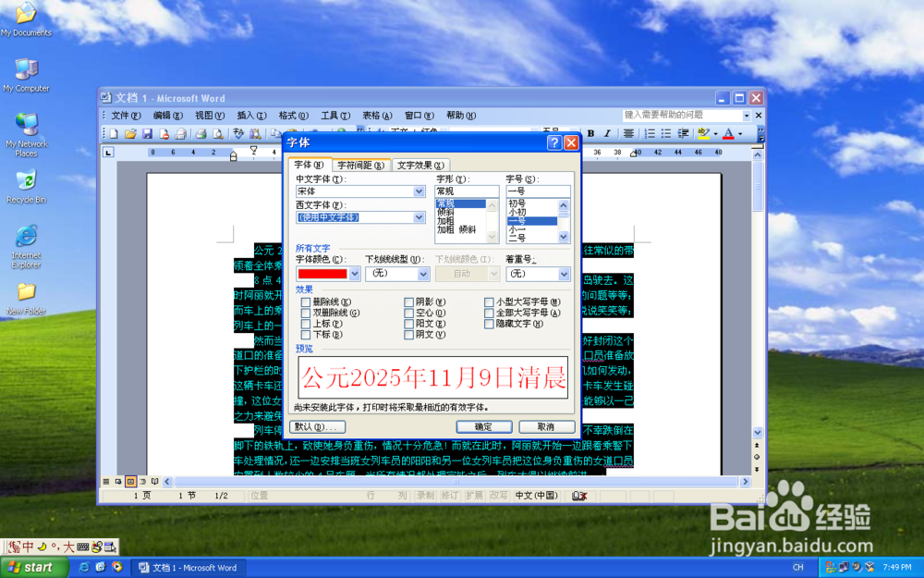
Task: Click the 取消 button in the Font dialog
Action: click(x=546, y=426)
